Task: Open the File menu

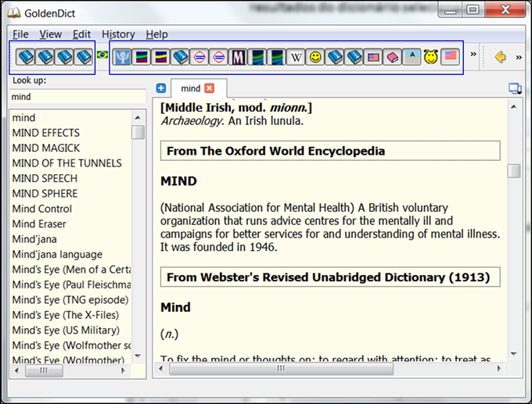Action: pos(20,34)
